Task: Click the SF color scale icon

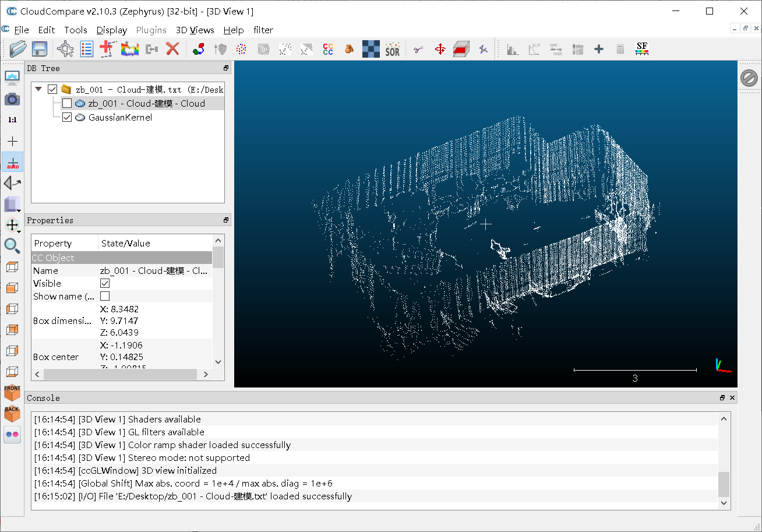Action: pyautogui.click(x=642, y=49)
